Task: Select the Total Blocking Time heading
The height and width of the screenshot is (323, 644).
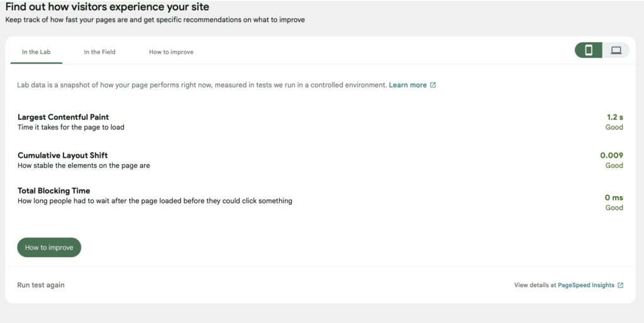Action: coord(53,190)
